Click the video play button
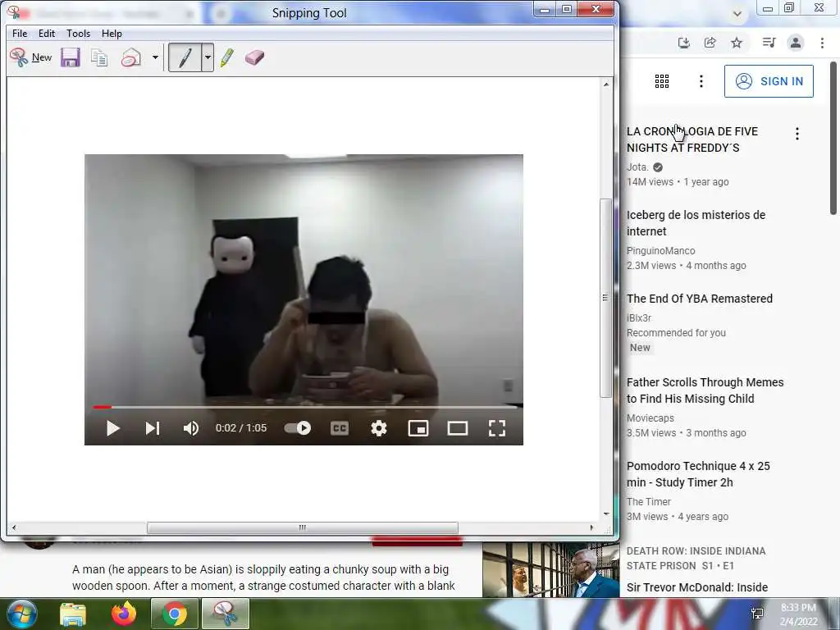This screenshot has height=630, width=840. (x=112, y=428)
